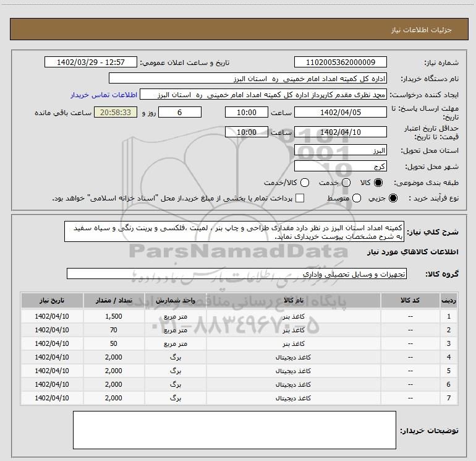The height and width of the screenshot is (461, 476).
Task: Click the announcement date field 1402/03/29 - 12:57
Action: click(91, 62)
